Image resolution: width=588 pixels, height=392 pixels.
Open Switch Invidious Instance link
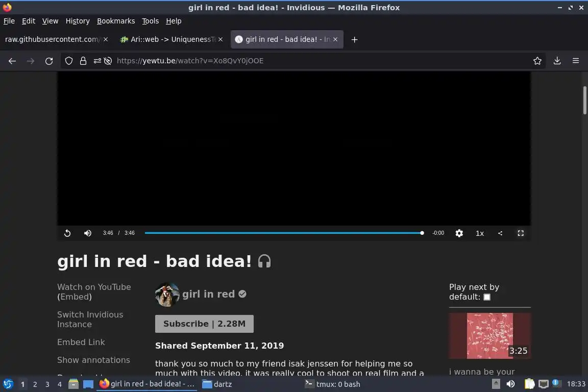[90, 319]
